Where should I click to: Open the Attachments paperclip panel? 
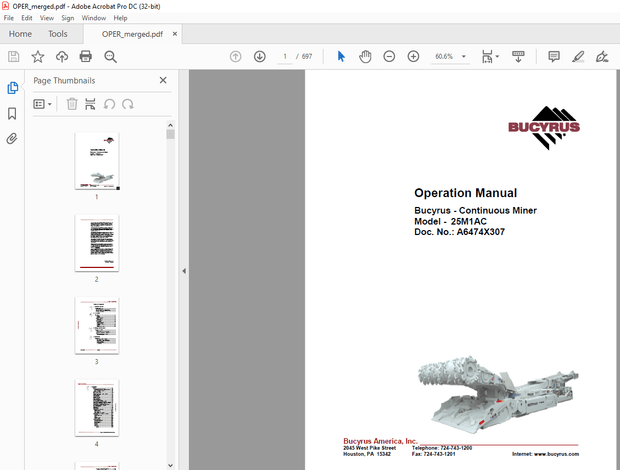point(12,139)
